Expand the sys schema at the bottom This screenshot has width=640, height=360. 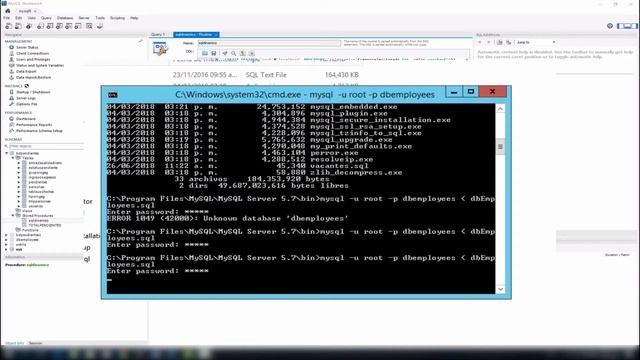tap(7, 249)
